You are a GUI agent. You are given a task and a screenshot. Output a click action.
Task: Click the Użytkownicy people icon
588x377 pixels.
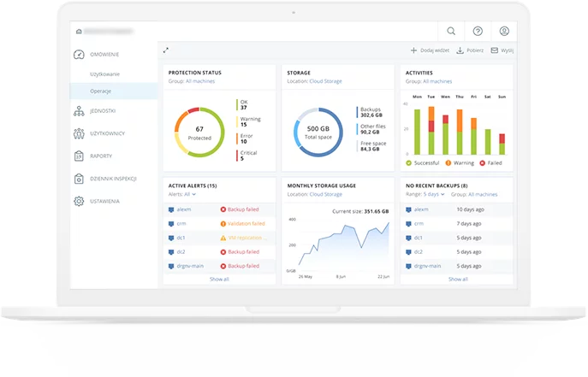tap(79, 133)
